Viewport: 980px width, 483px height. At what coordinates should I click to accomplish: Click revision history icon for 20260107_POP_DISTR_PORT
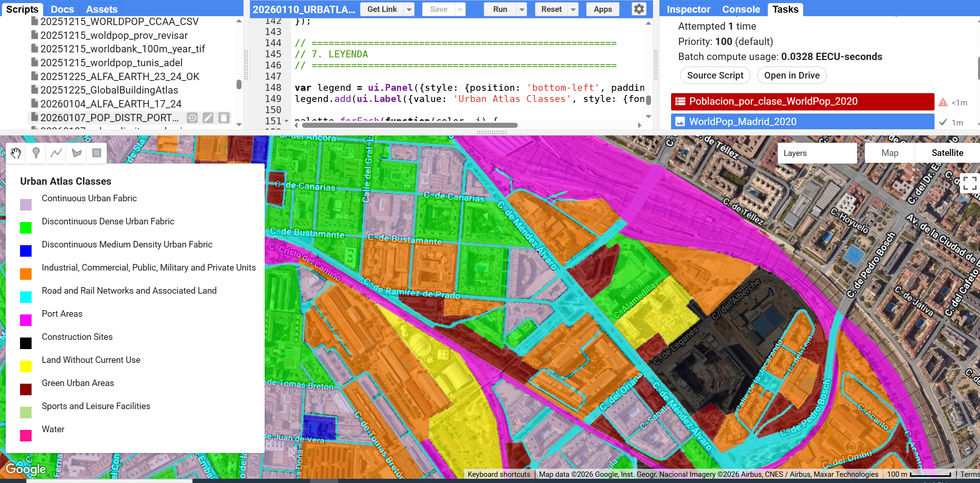point(192,118)
